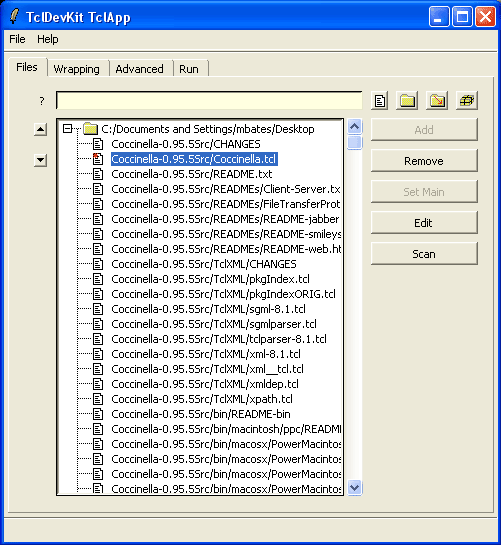Screen dimensions: 501x545
Task: Open the Run tab
Action: coord(189,69)
